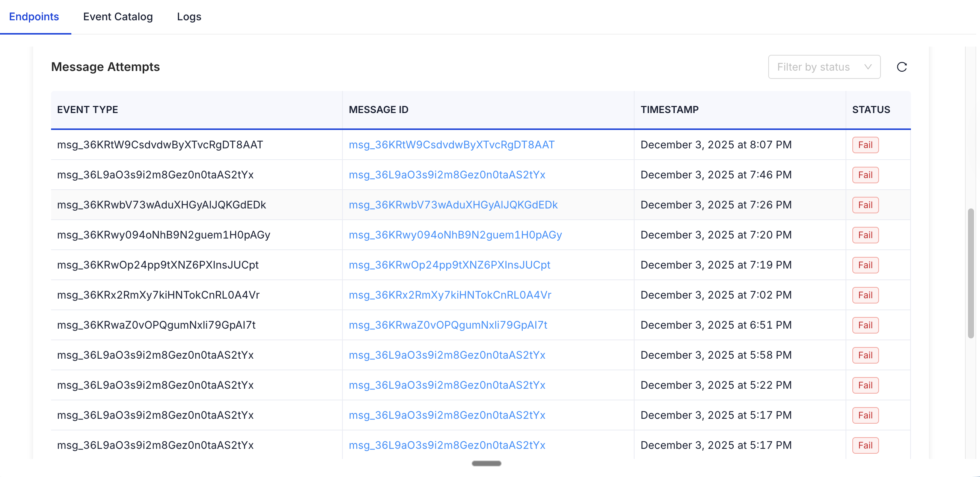980x477 pixels.
Task: Switch to the Event Catalog tab
Action: tap(118, 17)
